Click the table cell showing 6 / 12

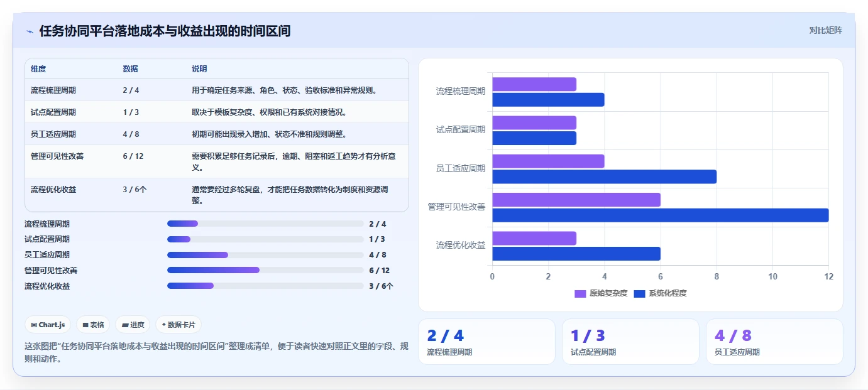(x=133, y=156)
